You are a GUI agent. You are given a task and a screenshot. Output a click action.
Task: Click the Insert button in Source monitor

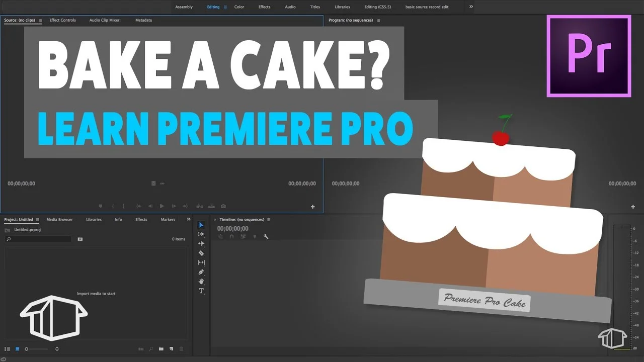click(x=200, y=206)
